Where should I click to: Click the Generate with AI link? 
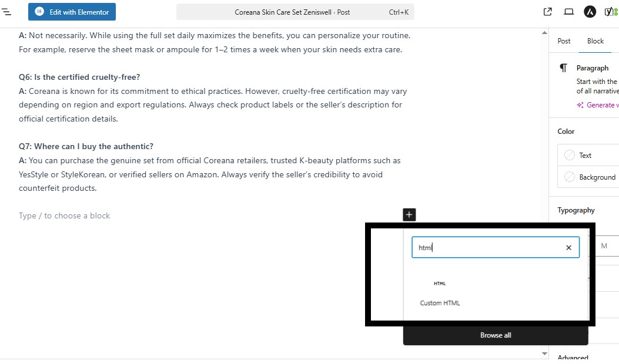(x=598, y=105)
